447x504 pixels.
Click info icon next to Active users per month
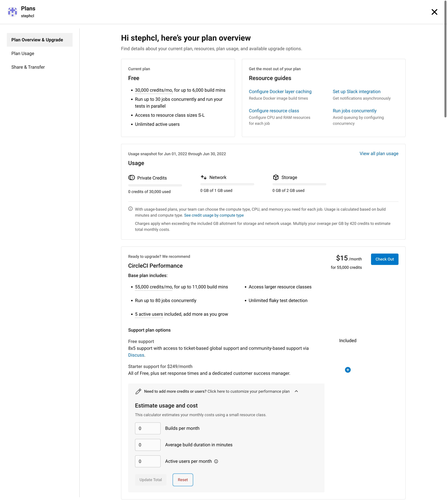tap(216, 461)
